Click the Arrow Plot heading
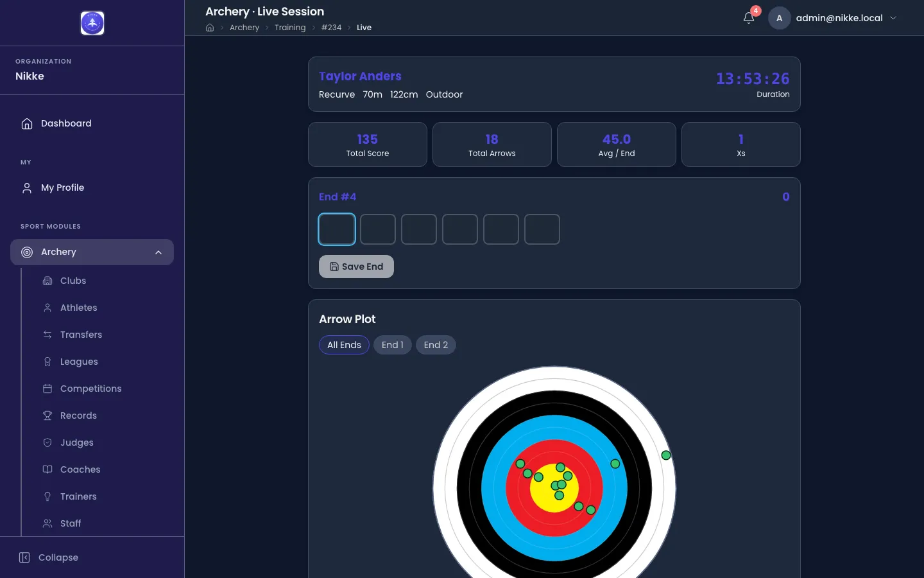This screenshot has width=924, height=578. tap(347, 319)
